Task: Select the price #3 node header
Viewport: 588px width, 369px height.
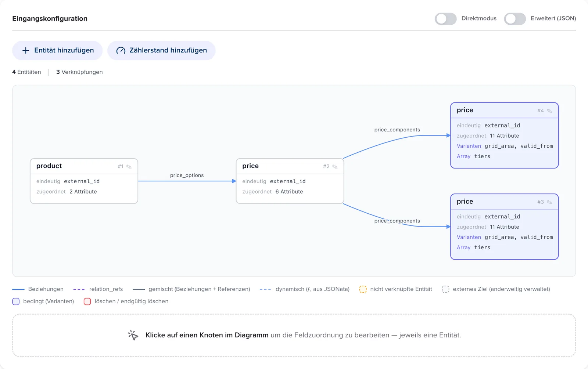Action: coord(504,202)
